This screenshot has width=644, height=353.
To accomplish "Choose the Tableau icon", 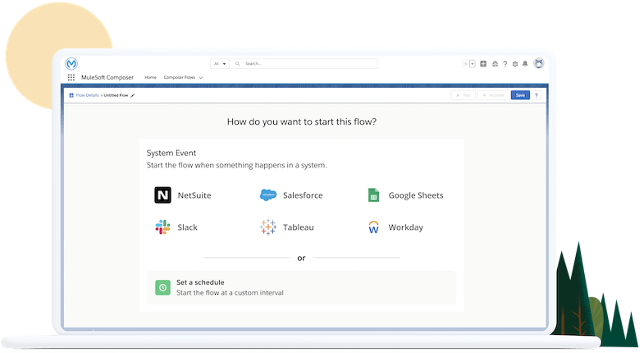I will click(268, 227).
